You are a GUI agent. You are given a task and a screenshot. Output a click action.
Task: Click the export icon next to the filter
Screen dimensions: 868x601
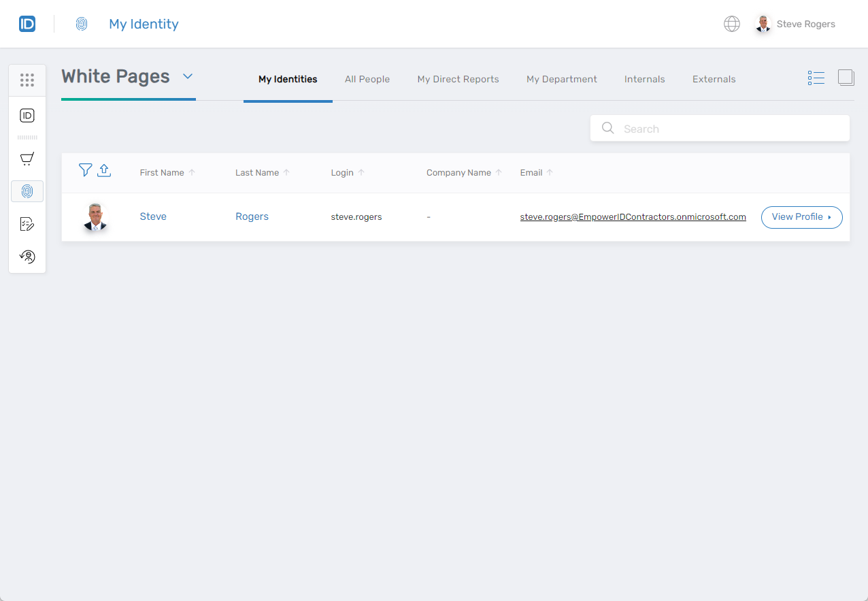104,170
